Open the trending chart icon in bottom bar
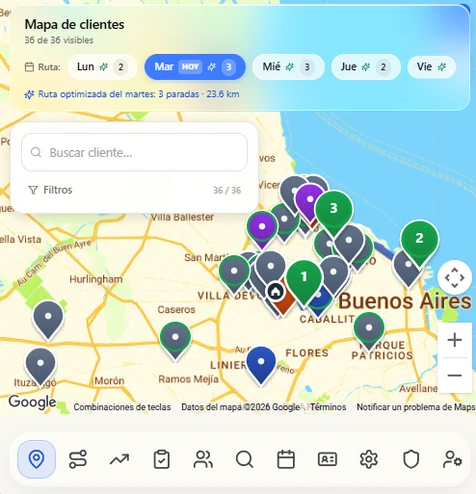476x494 pixels. 119,459
